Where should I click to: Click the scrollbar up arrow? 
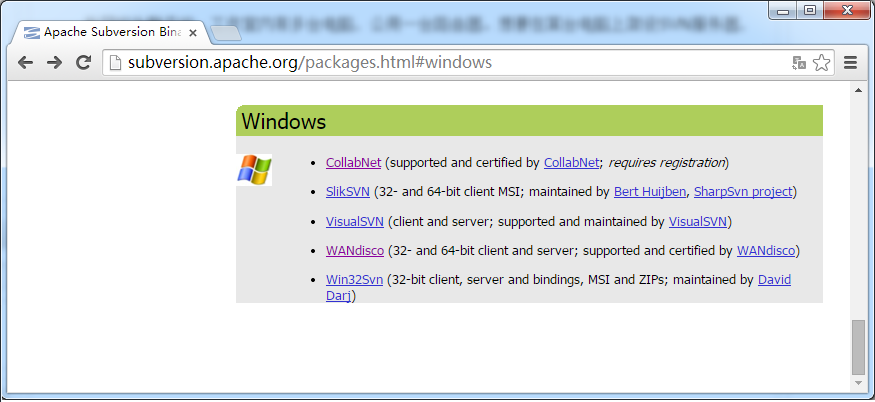tap(858, 90)
